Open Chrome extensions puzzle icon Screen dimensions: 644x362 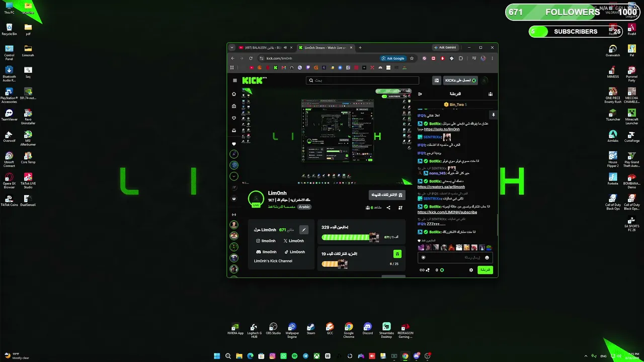point(460,58)
